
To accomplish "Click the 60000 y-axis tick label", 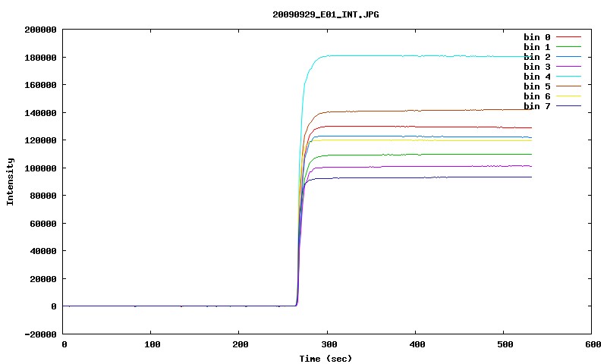I will [x=43, y=224].
